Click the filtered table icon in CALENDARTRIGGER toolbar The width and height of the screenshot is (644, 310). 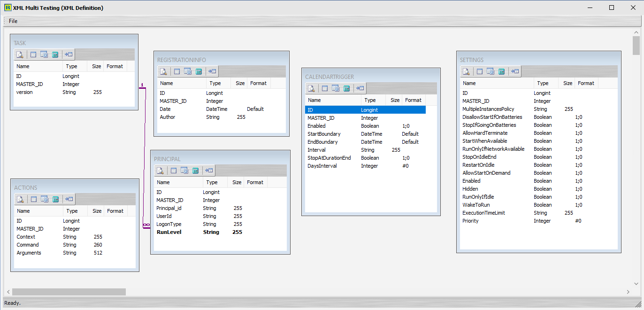pyautogui.click(x=336, y=88)
